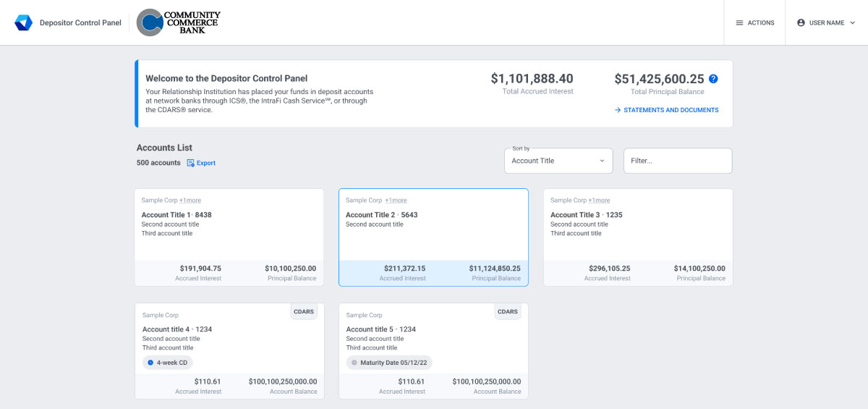Show '+1more' owners on Account Title 2 card
Viewport: 868px width, 409px height.
click(x=396, y=201)
